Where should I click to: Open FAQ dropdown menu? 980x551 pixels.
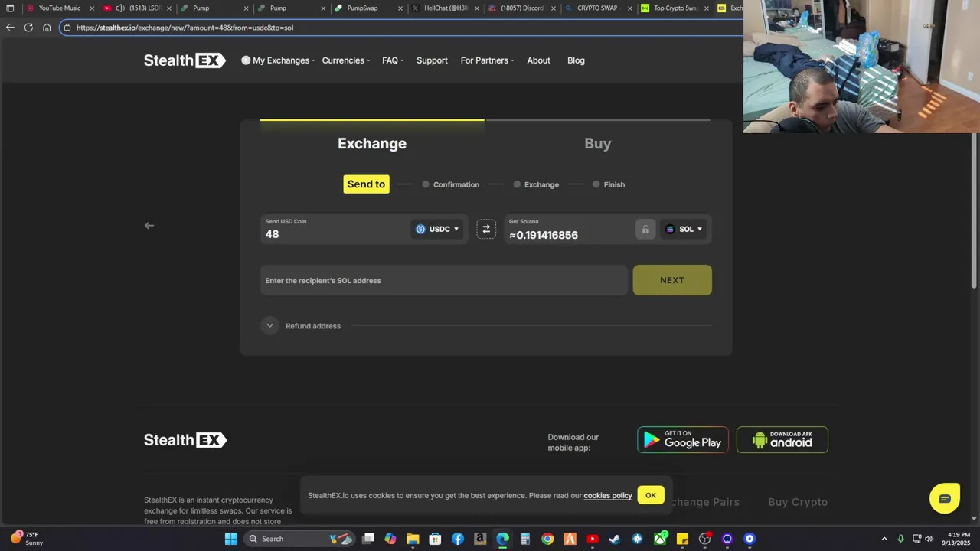[393, 60]
